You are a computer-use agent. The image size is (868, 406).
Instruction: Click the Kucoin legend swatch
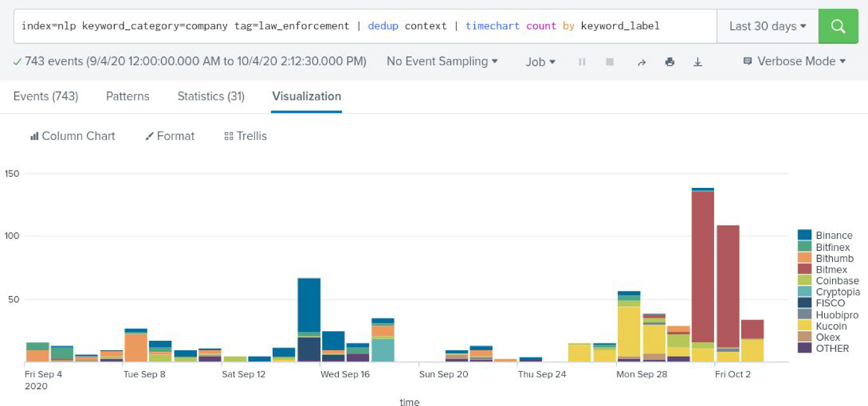[804, 325]
